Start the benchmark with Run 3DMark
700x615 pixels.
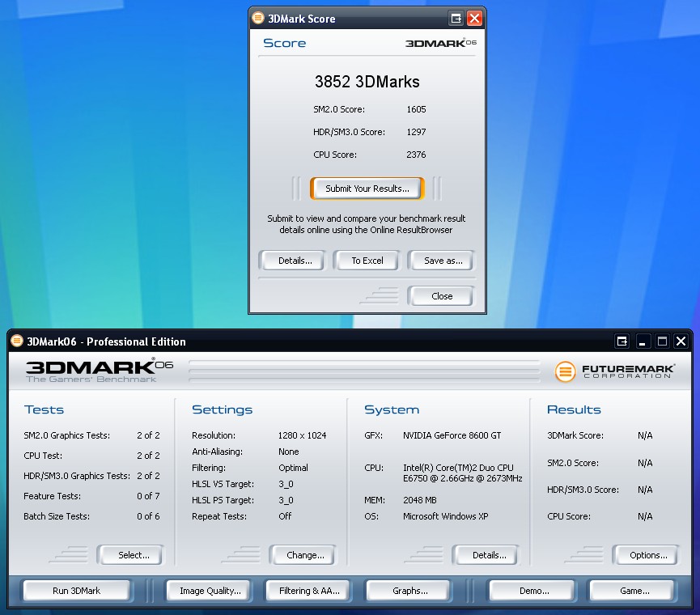(77, 591)
